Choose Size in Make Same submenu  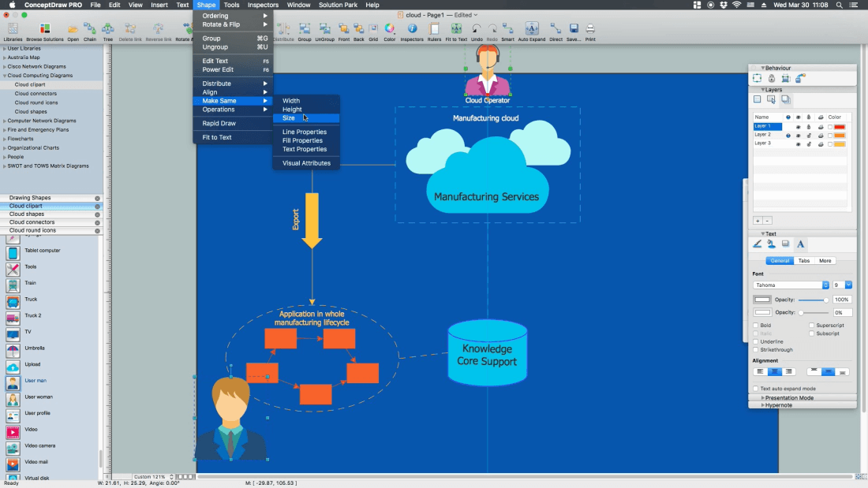(x=289, y=118)
